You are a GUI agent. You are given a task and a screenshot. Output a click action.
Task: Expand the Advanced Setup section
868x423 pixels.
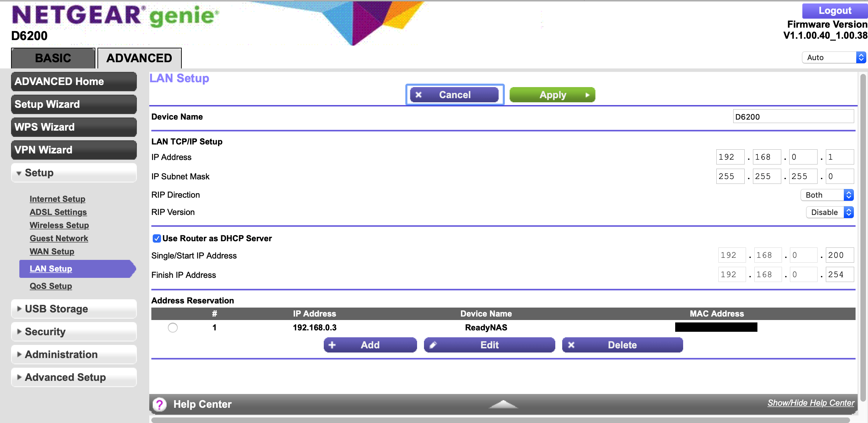[x=74, y=377]
